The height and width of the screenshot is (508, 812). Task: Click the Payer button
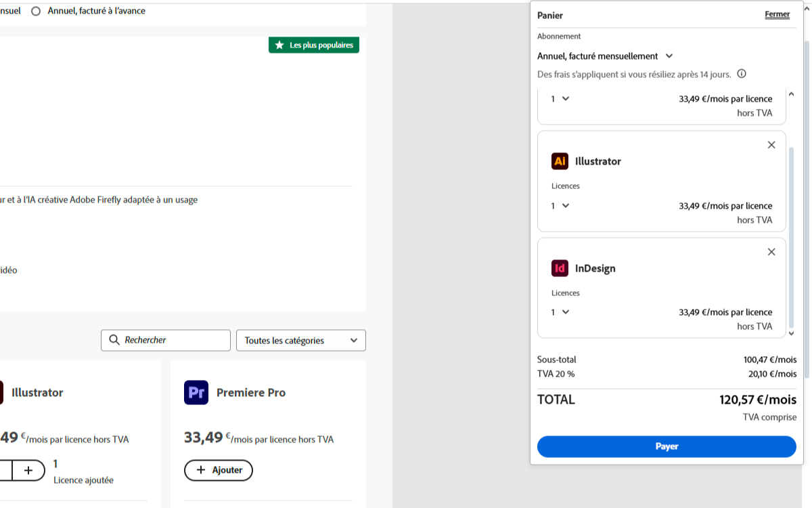pos(667,446)
